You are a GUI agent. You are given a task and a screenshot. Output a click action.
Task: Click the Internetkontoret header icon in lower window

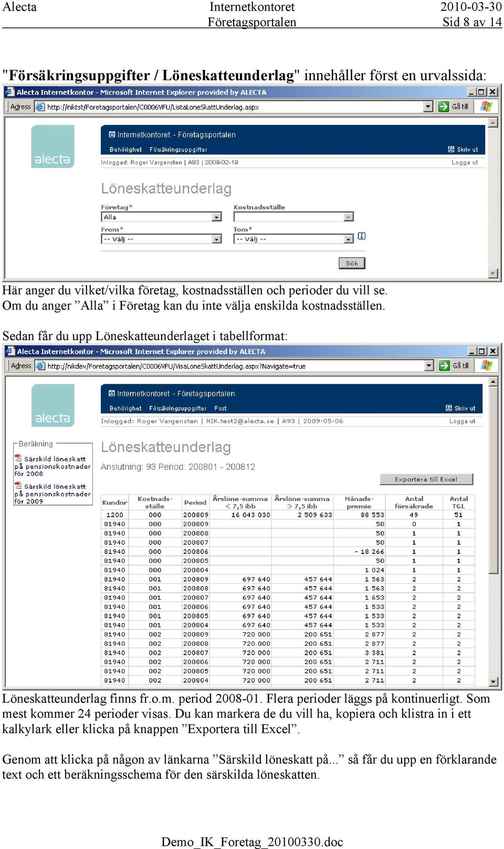pos(111,393)
